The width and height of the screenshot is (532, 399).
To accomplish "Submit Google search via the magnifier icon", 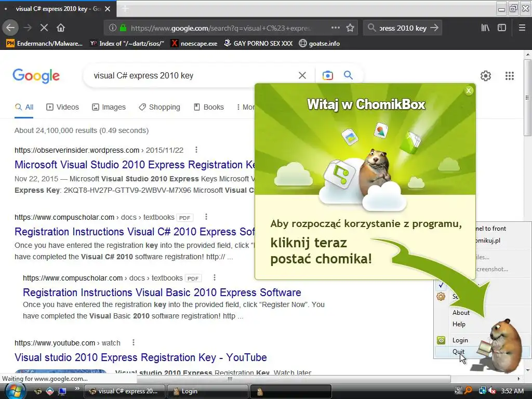I will tap(348, 75).
